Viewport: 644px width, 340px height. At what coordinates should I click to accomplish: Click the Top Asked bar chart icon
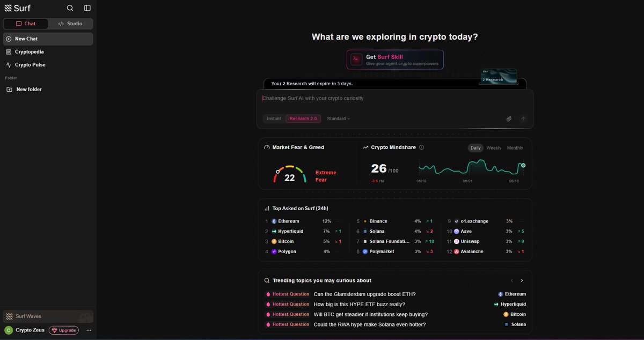[x=267, y=208]
